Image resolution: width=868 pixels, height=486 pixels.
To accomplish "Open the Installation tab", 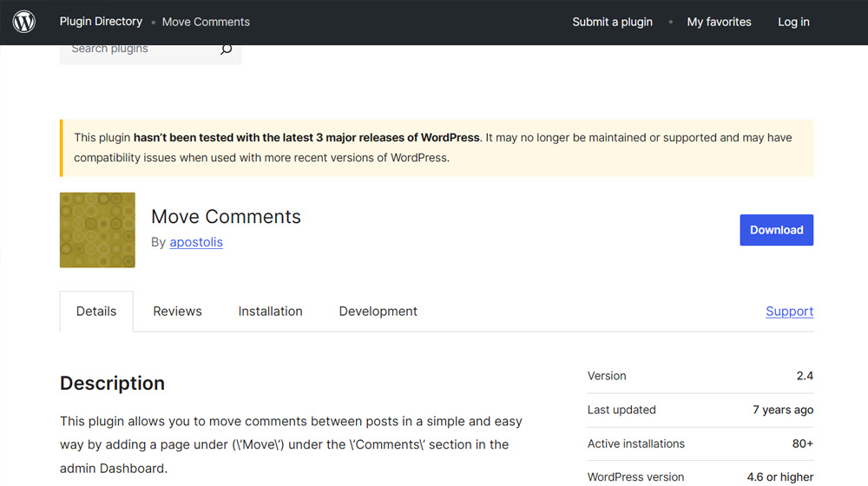I will [270, 311].
